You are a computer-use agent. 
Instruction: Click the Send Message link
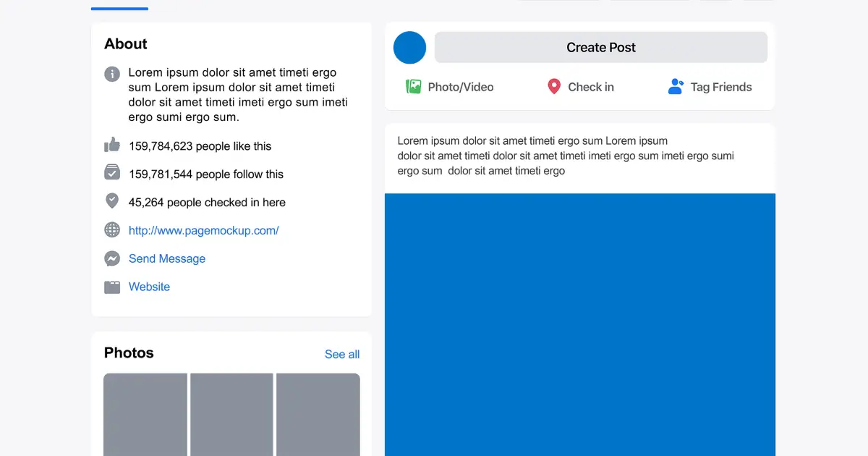point(167,258)
